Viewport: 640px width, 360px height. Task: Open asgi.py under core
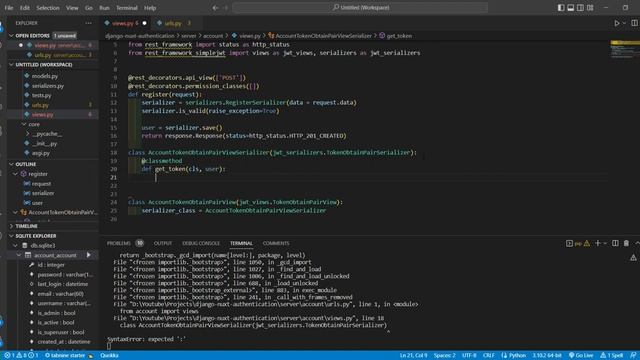coord(41,153)
